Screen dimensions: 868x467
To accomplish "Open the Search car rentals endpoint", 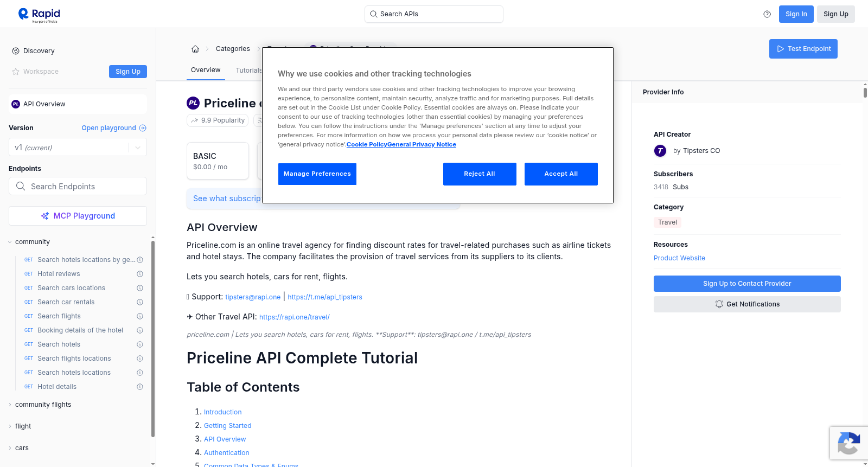I will (x=66, y=302).
